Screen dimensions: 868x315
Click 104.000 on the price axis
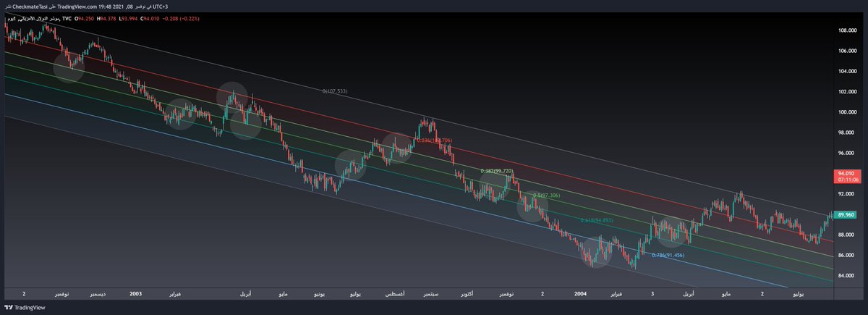click(x=848, y=71)
